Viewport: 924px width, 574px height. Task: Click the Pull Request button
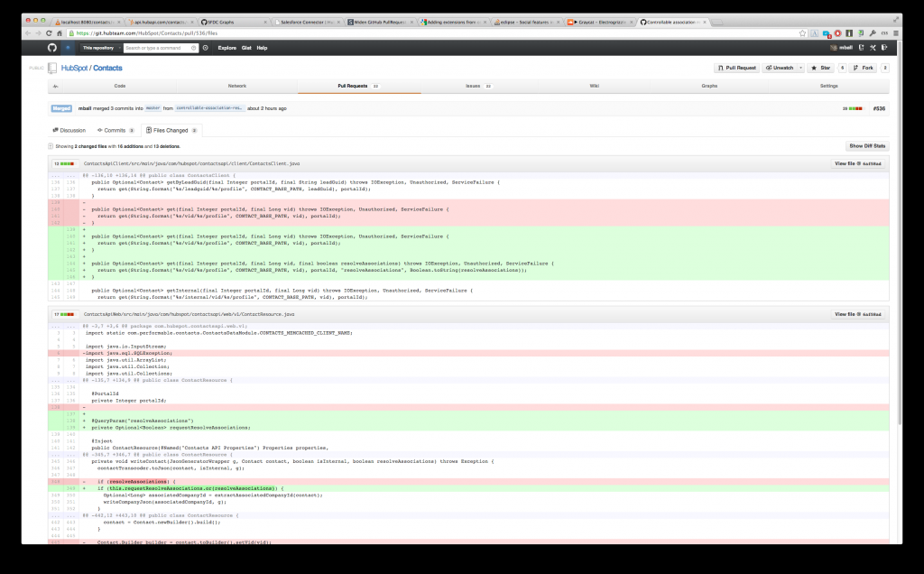[x=736, y=68]
